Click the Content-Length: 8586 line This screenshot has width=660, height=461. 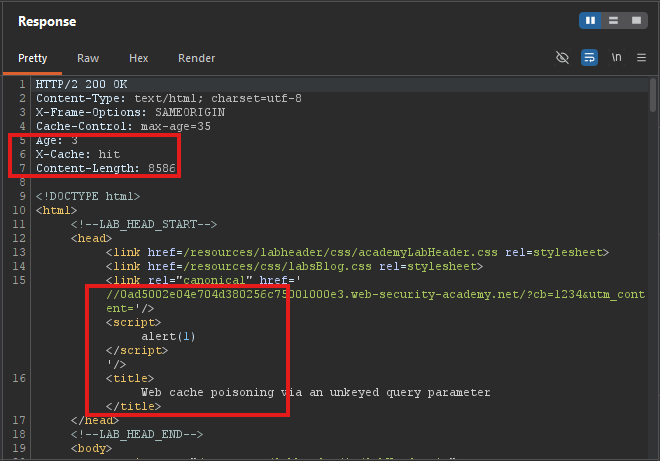point(106,168)
